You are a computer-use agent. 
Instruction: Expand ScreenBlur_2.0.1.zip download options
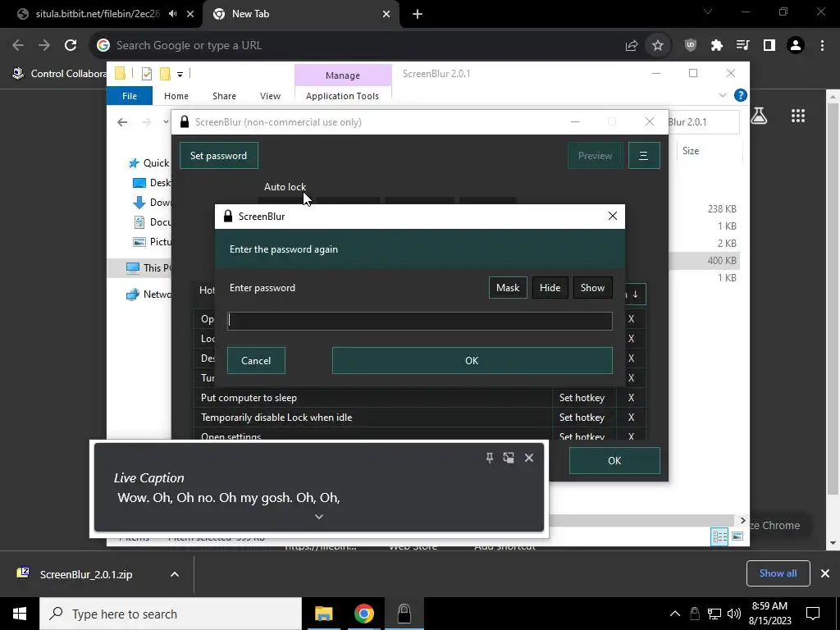pos(175,574)
